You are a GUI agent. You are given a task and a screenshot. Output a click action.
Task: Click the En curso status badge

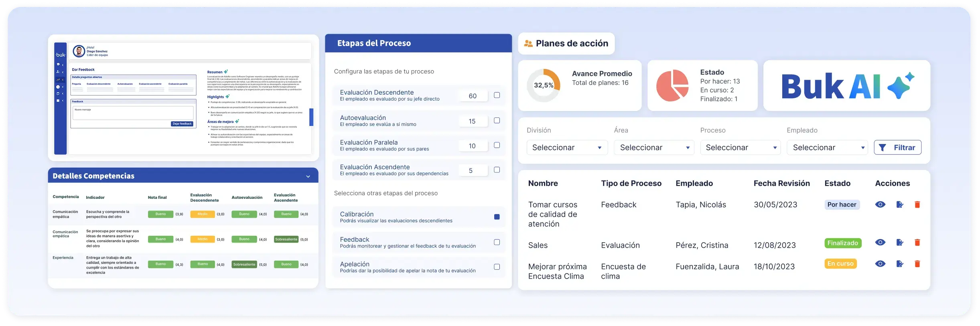click(x=840, y=263)
